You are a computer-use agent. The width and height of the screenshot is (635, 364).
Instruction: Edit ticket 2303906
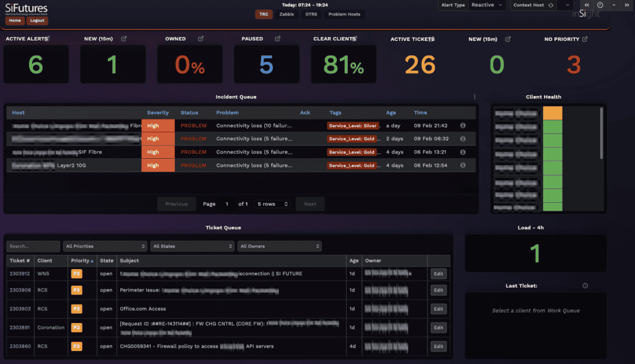click(x=438, y=290)
